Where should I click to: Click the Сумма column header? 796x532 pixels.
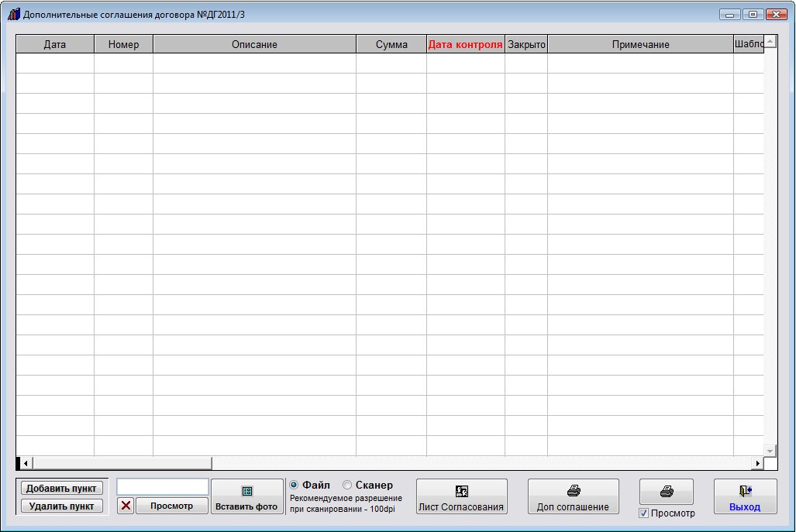[391, 44]
